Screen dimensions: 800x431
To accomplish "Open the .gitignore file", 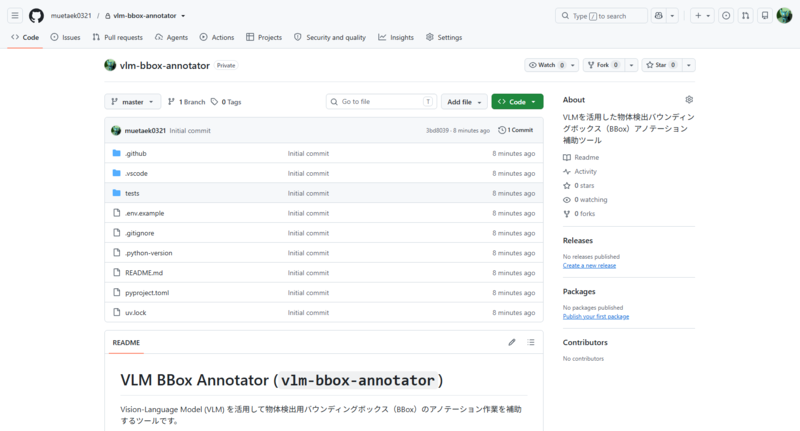I will 139,233.
